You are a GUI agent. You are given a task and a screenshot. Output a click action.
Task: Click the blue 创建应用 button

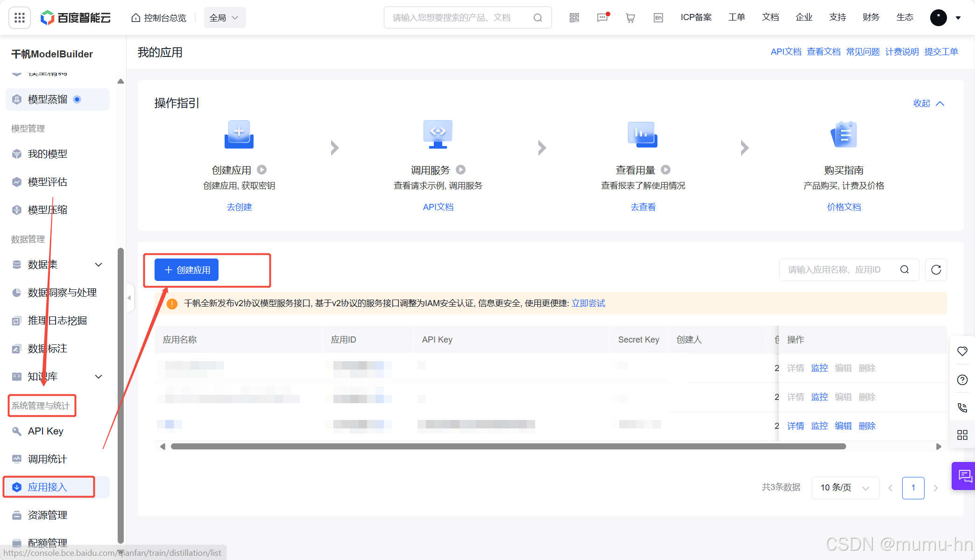187,270
